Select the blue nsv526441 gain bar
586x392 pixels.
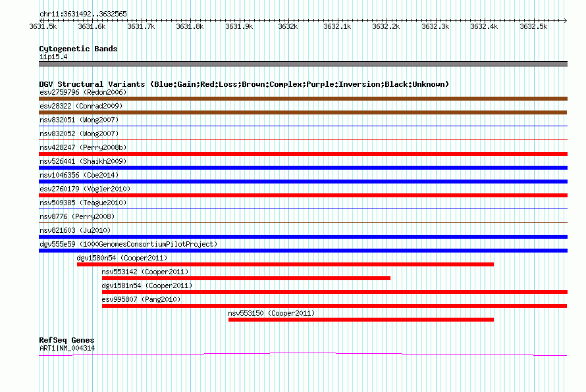click(x=303, y=168)
